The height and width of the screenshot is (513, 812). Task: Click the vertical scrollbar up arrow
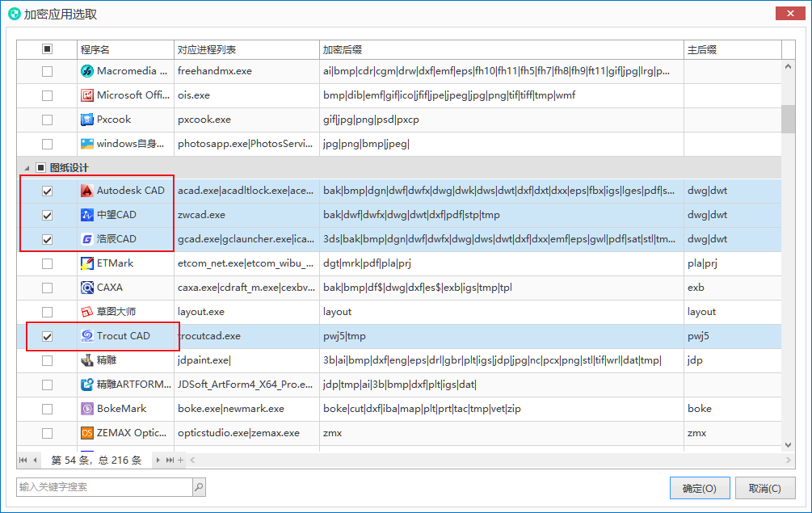point(789,66)
